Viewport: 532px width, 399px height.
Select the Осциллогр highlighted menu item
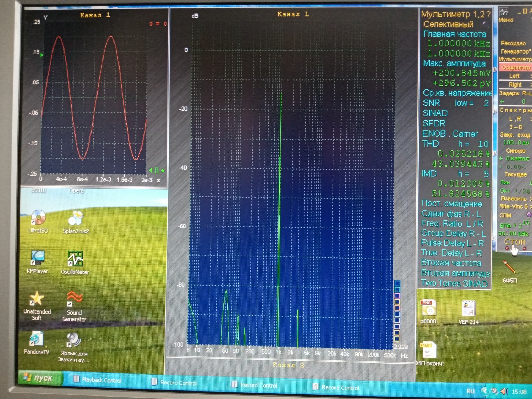(515, 67)
